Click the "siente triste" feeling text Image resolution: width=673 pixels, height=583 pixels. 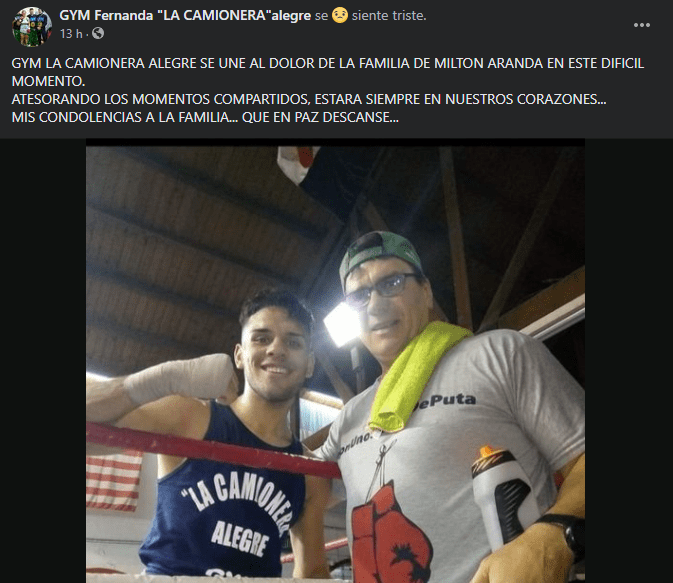click(x=389, y=16)
